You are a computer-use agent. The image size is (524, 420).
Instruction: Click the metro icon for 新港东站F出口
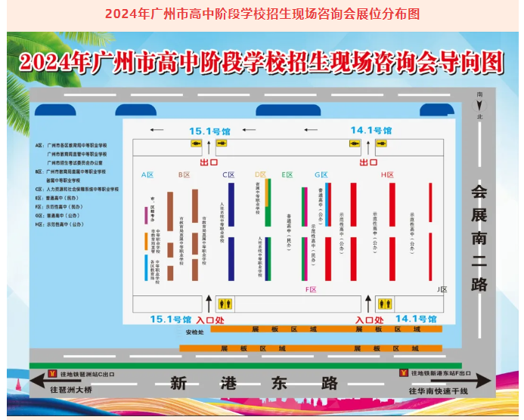pyautogui.click(x=405, y=372)
